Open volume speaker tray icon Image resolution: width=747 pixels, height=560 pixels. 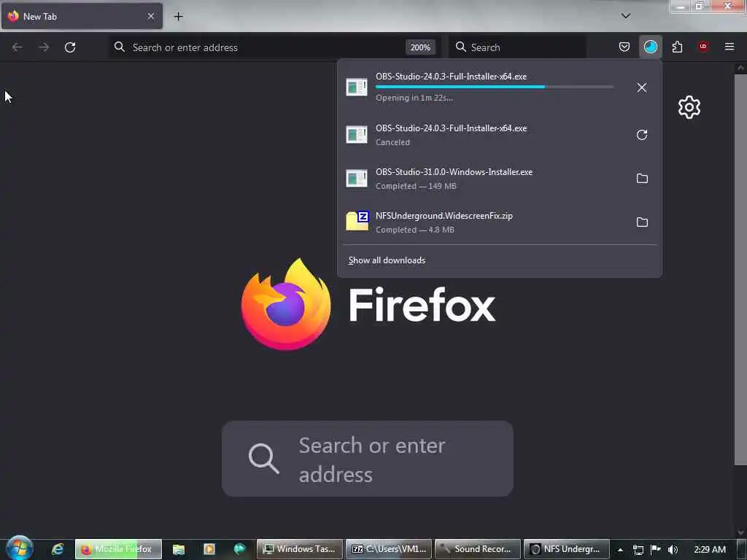(x=673, y=550)
